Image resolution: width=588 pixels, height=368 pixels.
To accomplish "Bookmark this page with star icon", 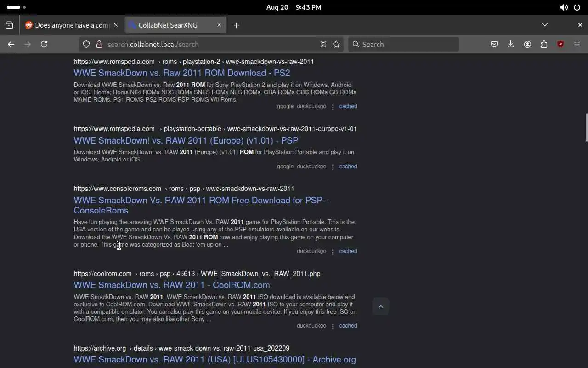I will point(336,44).
